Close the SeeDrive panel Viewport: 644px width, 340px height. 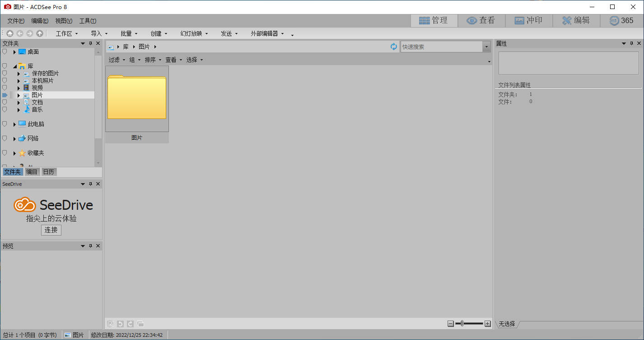pyautogui.click(x=98, y=184)
